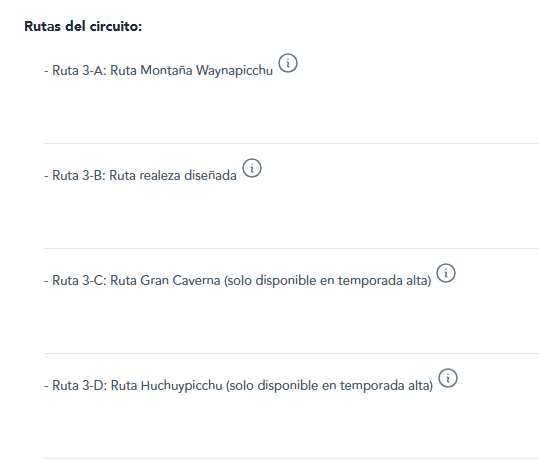Select the 'Ruta 3-D:' label prefix

click(x=80, y=385)
